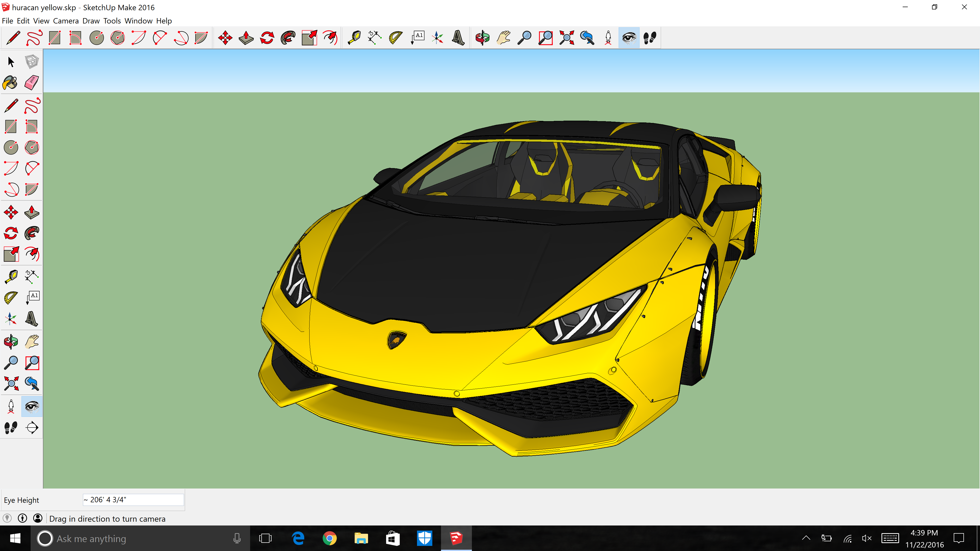Pick Rotated Rectangle in the top toolbar
Viewport: 980px width, 551px height.
[76, 38]
